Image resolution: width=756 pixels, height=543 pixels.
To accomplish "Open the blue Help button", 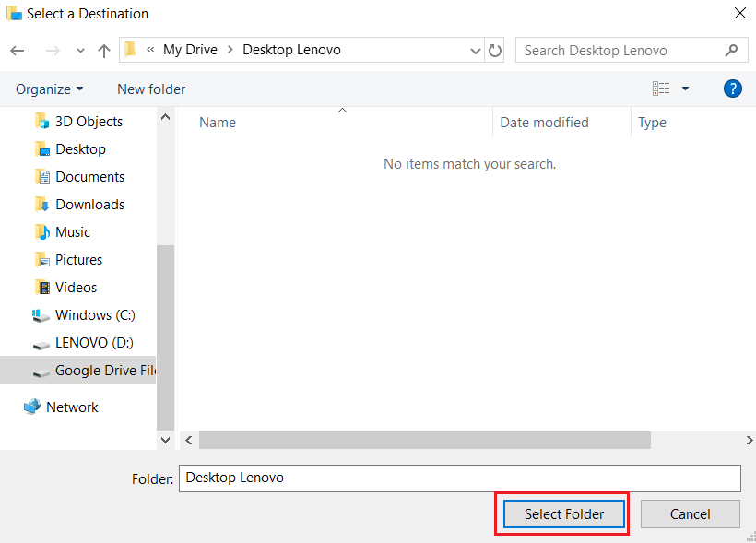I will coord(732,89).
